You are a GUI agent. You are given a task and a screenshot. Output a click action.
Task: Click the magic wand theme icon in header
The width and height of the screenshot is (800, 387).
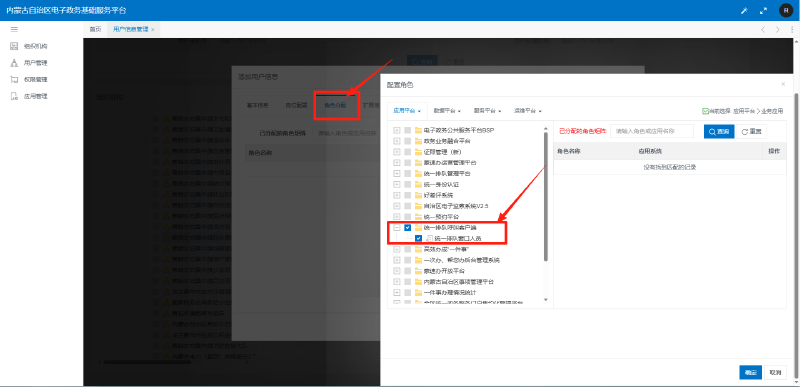pos(744,11)
